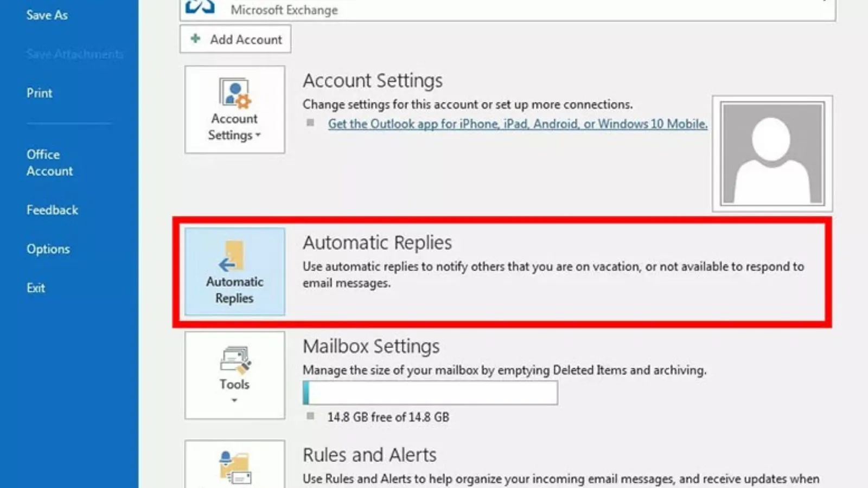The width and height of the screenshot is (868, 488).
Task: Select Feedback in the left pane
Action: click(x=52, y=210)
